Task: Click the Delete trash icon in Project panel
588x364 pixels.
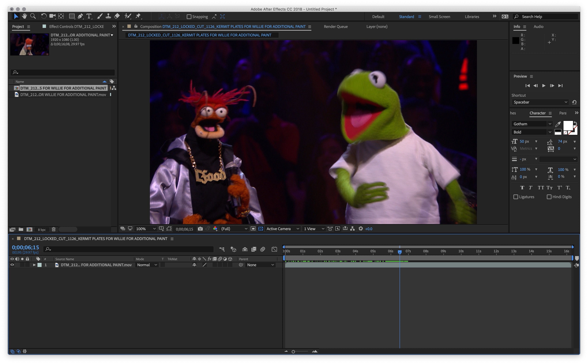Action: coord(53,230)
